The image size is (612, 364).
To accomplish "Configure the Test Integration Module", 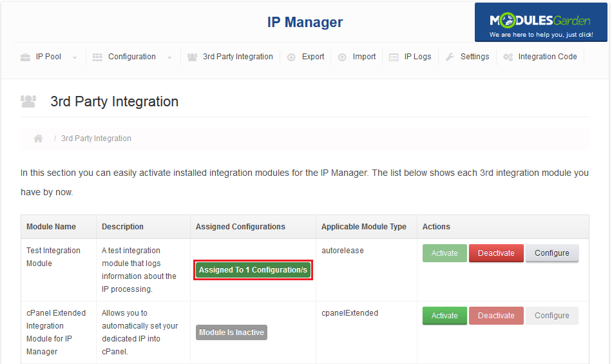I will click(x=552, y=253).
